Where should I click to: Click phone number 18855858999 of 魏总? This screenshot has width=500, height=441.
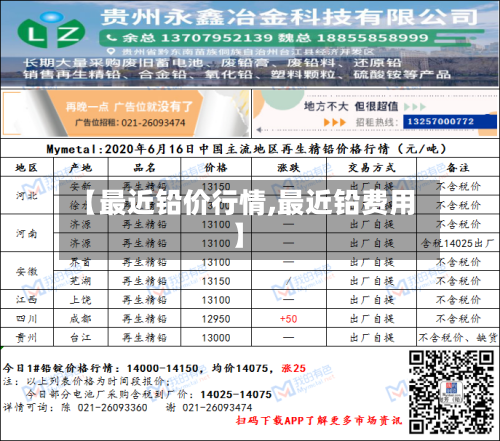pos(373,38)
